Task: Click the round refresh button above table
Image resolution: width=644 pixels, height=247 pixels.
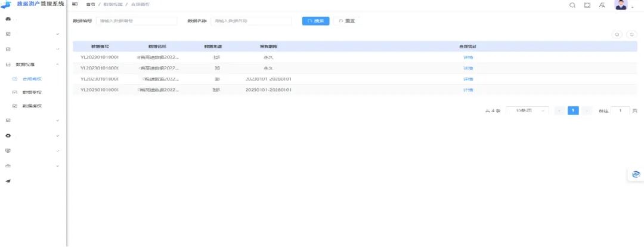Action: [632, 35]
